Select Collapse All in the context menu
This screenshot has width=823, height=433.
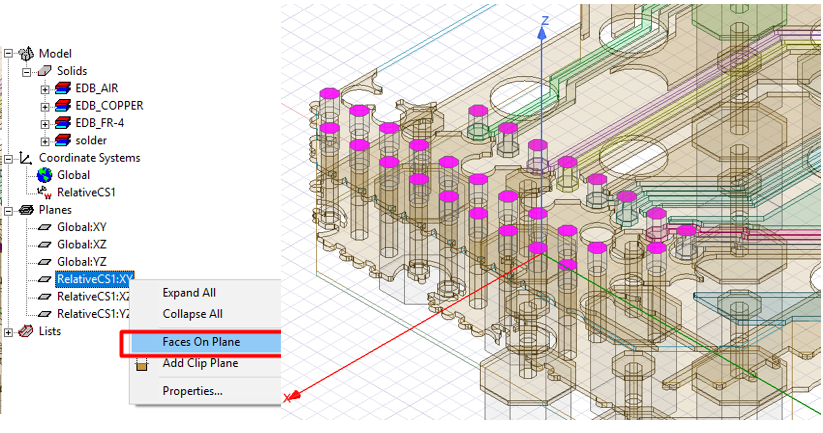click(191, 314)
